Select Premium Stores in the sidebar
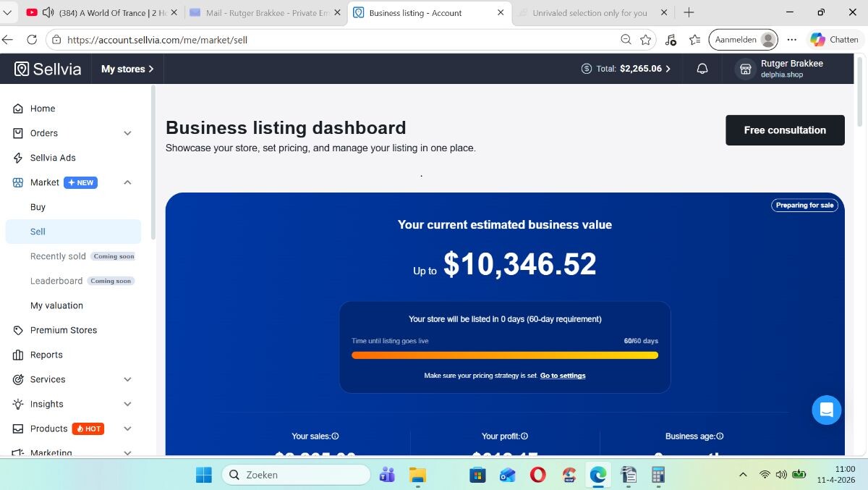Screen dimensions: 868x490 pyautogui.click(x=63, y=330)
